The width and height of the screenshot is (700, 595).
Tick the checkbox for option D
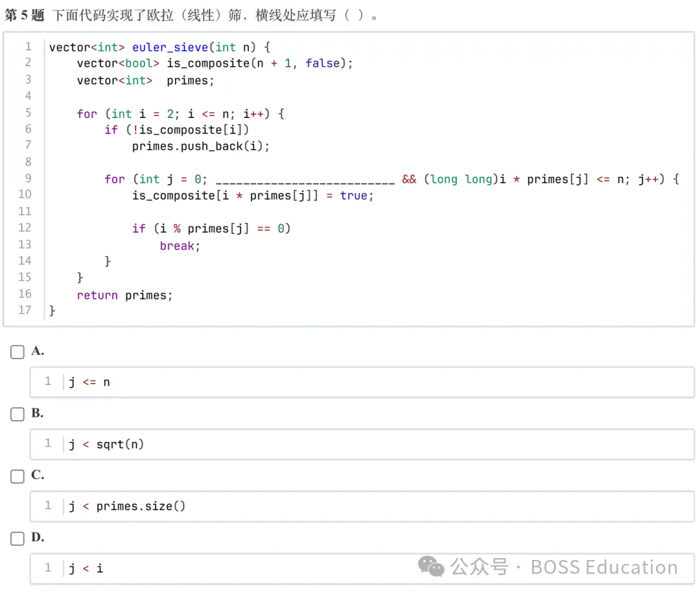point(17,538)
